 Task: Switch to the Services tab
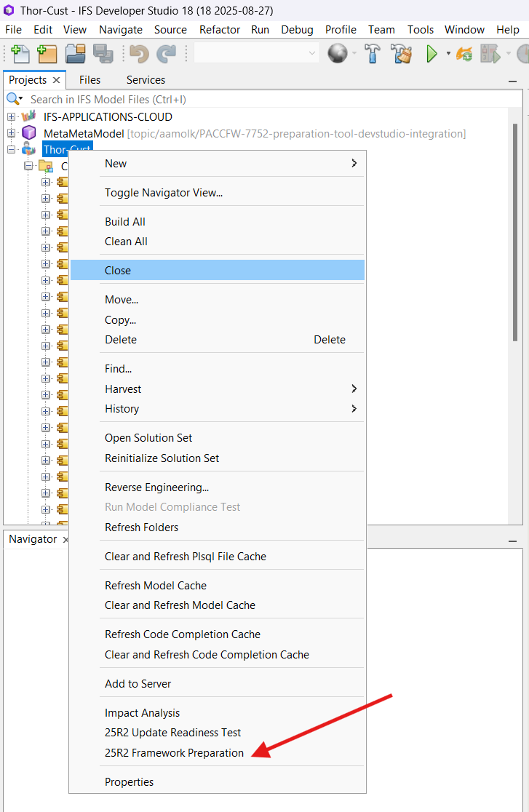tap(146, 80)
